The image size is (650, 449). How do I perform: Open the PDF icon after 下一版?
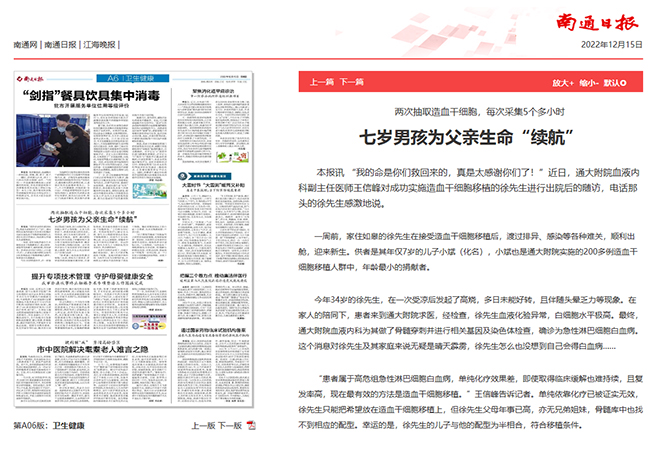pos(252,426)
